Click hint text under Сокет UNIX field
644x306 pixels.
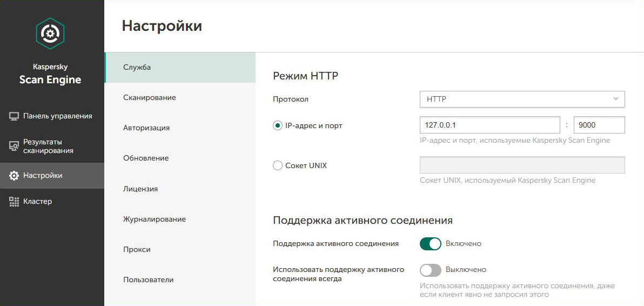tap(508, 181)
